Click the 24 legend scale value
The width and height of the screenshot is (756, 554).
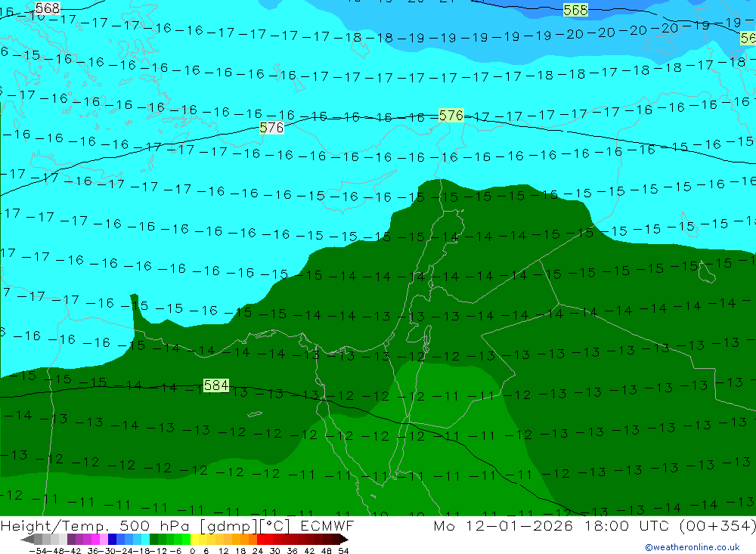(x=258, y=551)
